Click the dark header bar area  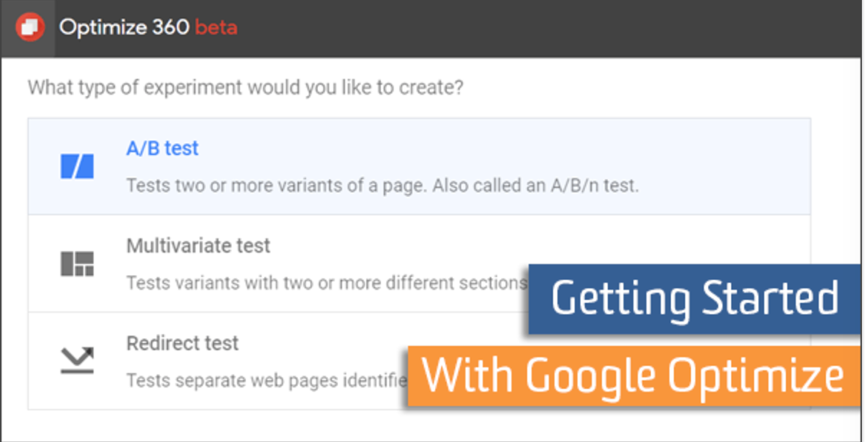click(550, 27)
